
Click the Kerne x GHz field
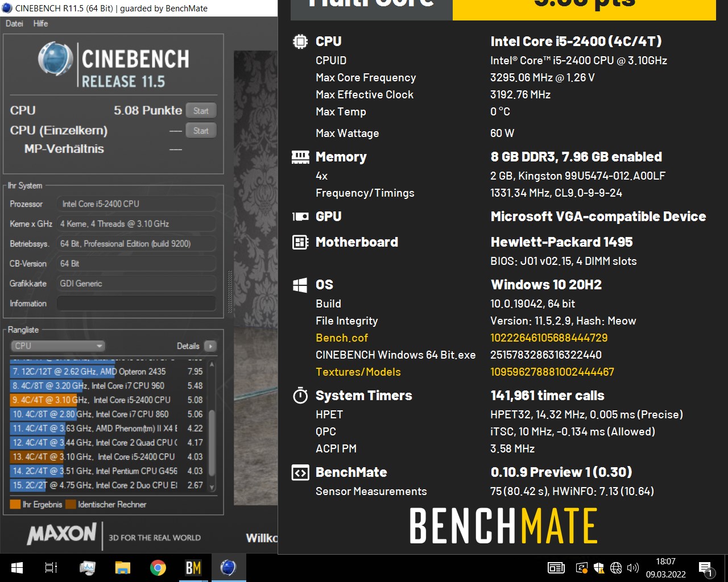(x=136, y=224)
